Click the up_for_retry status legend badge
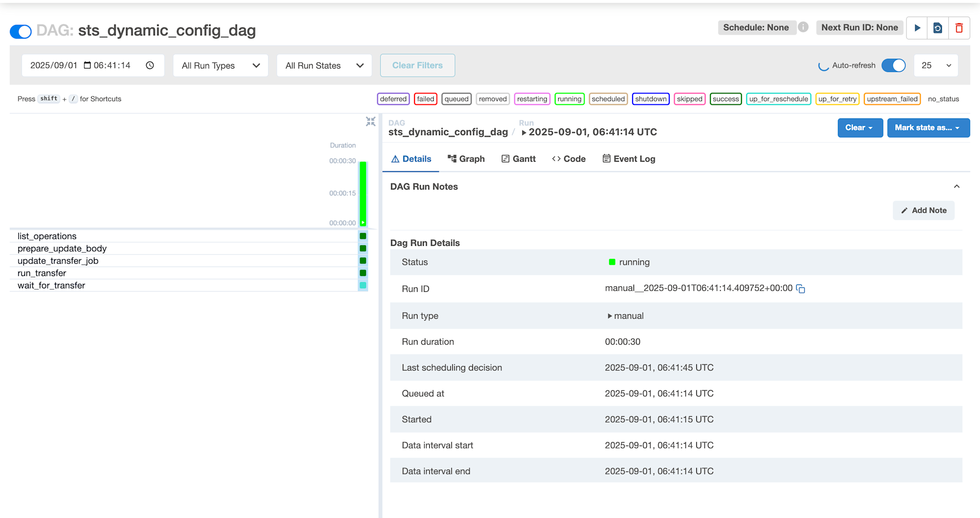The image size is (980, 518). [837, 99]
